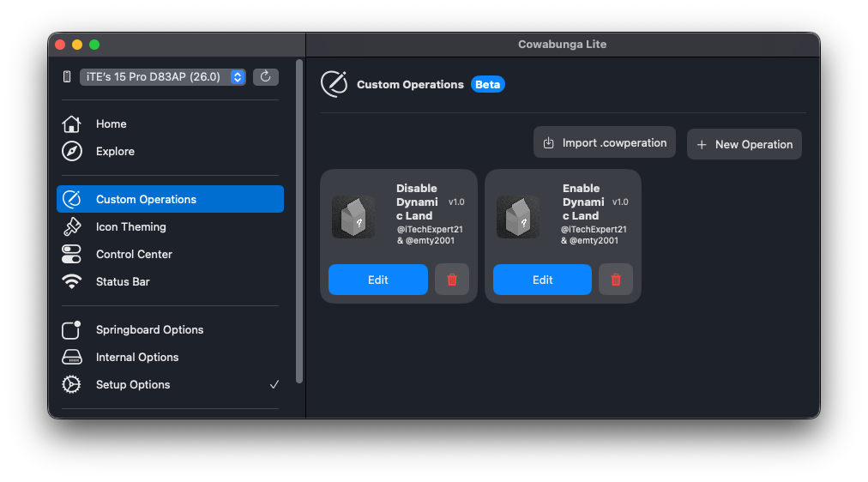Click the Explore compass icon
The image size is (868, 482).
tap(72, 151)
